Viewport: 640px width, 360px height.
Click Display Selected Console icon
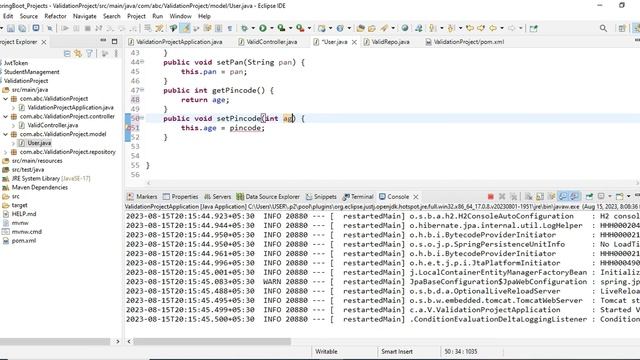coord(601,197)
